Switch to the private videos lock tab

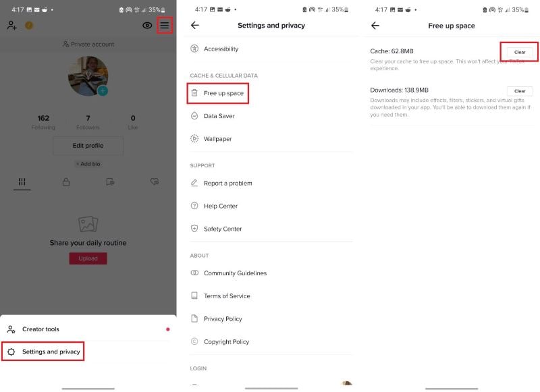tap(66, 181)
